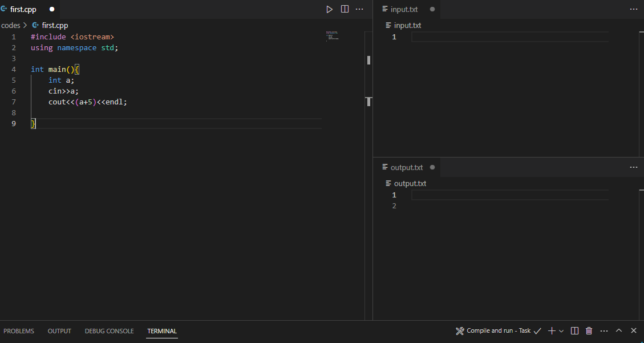
Task: Click into line 1 of input.txt
Action: (x=510, y=37)
